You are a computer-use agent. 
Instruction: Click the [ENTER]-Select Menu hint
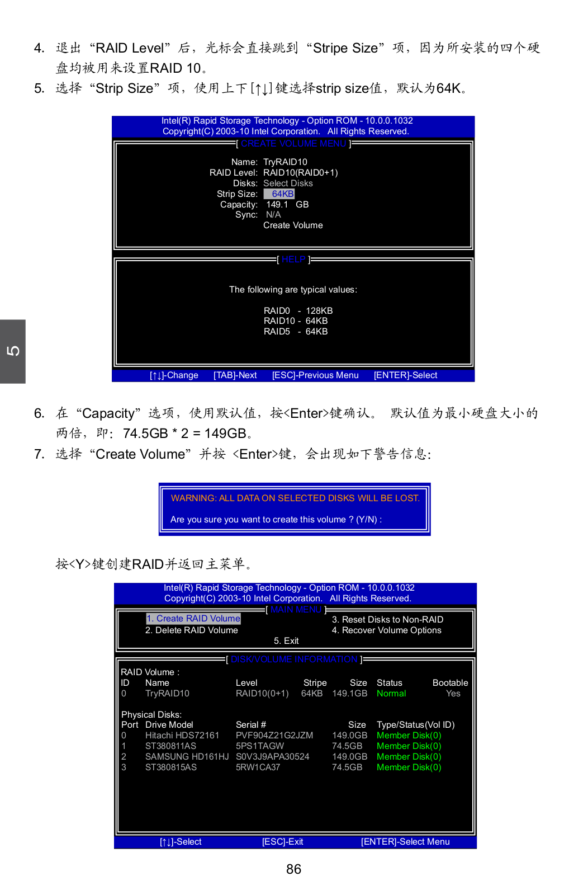click(x=405, y=842)
